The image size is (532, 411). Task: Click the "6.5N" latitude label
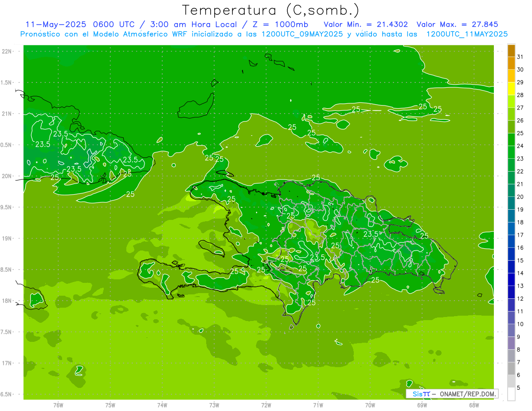pyautogui.click(x=7, y=395)
